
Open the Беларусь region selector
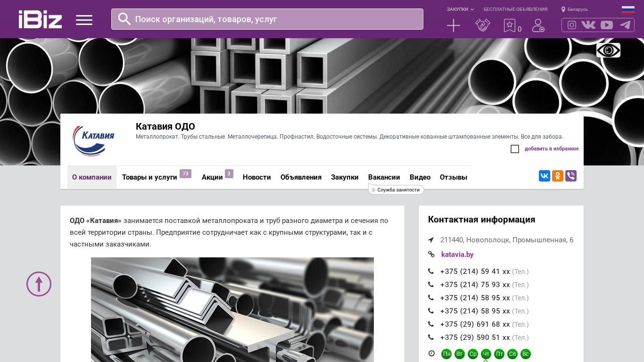[578, 9]
